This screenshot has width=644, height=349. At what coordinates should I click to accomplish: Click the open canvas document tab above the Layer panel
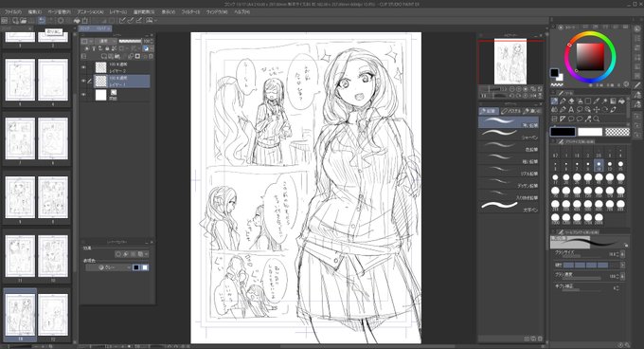pyautogui.click(x=95, y=28)
